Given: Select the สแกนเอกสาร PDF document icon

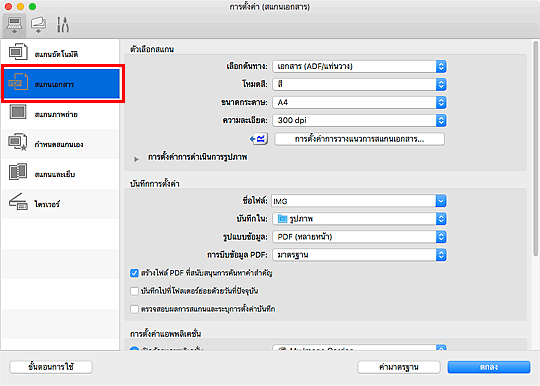Looking at the screenshot, I should [18, 82].
